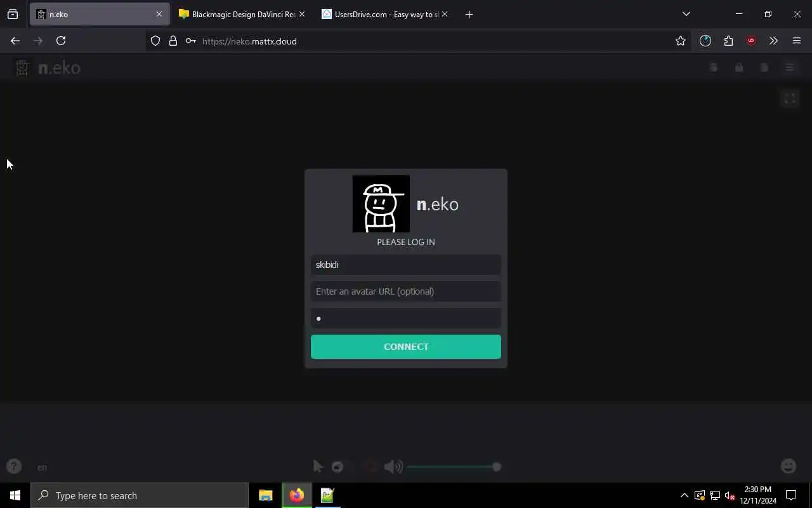Screen dimensions: 812x508
Task: Switch to the n.eko browser tab
Action: 100,14
